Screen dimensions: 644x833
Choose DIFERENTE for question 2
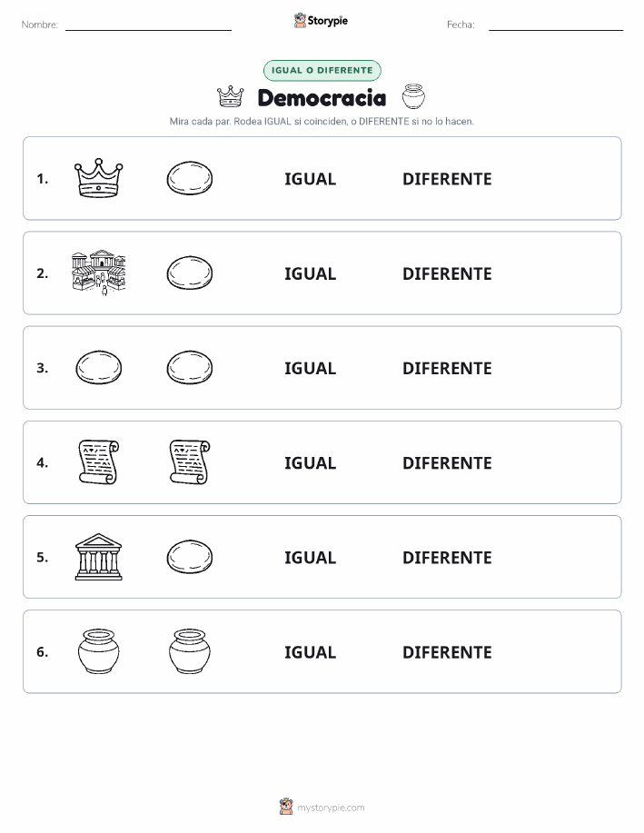[447, 273]
